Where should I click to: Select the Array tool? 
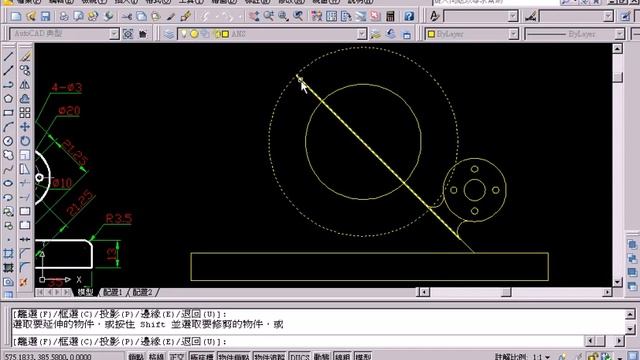[25, 113]
